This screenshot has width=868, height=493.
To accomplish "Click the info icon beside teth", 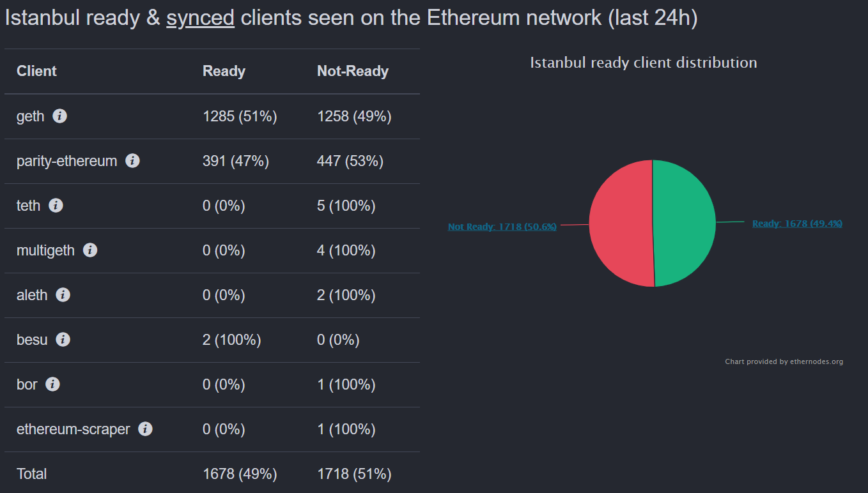I will 56,206.
